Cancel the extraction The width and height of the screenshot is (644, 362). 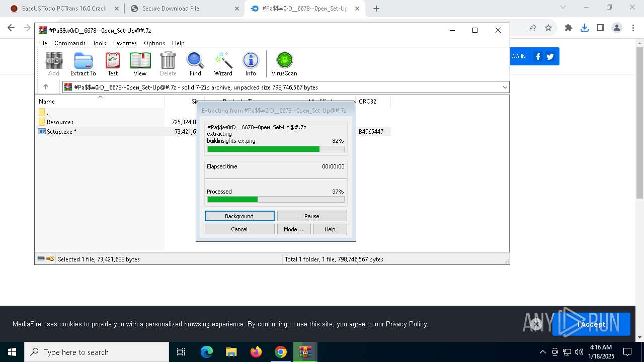click(239, 229)
